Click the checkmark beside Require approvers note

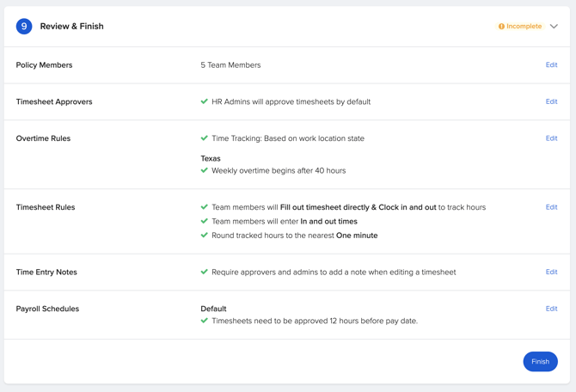(x=205, y=272)
